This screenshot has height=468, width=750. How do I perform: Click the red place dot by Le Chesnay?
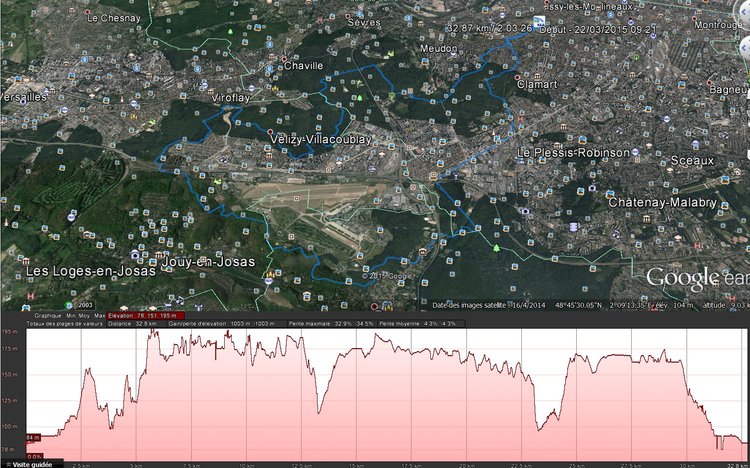(x=87, y=11)
